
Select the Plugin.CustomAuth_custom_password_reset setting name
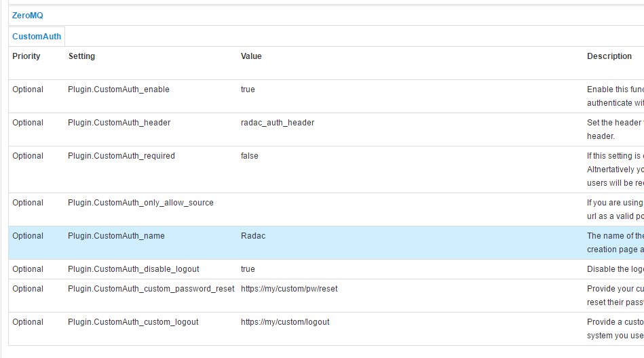151,289
